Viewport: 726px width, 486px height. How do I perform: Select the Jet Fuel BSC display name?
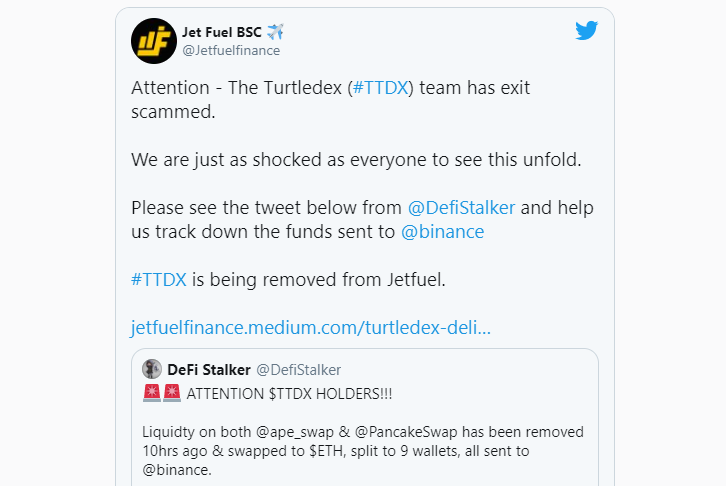(222, 32)
